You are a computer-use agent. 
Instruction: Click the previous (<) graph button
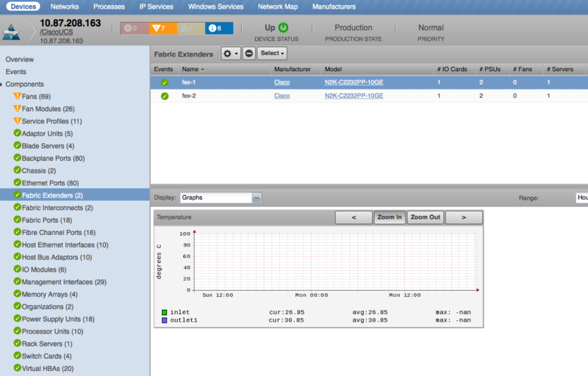click(354, 217)
